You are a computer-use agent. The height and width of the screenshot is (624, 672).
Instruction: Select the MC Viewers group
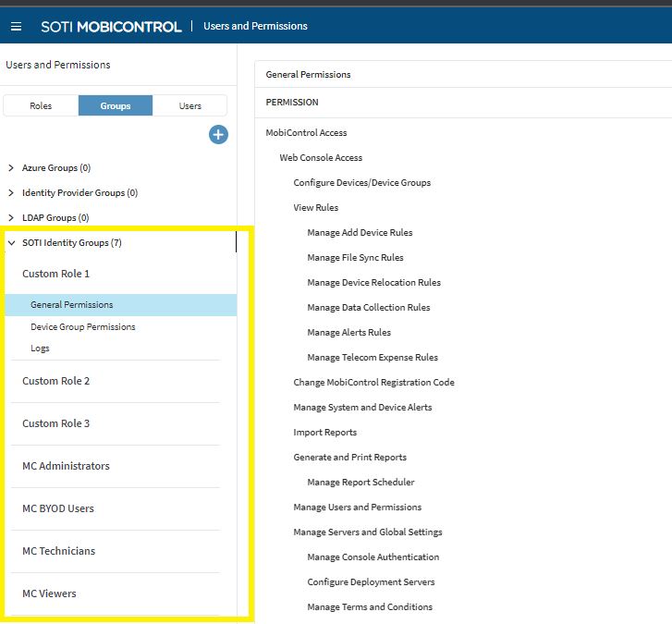[x=49, y=593]
